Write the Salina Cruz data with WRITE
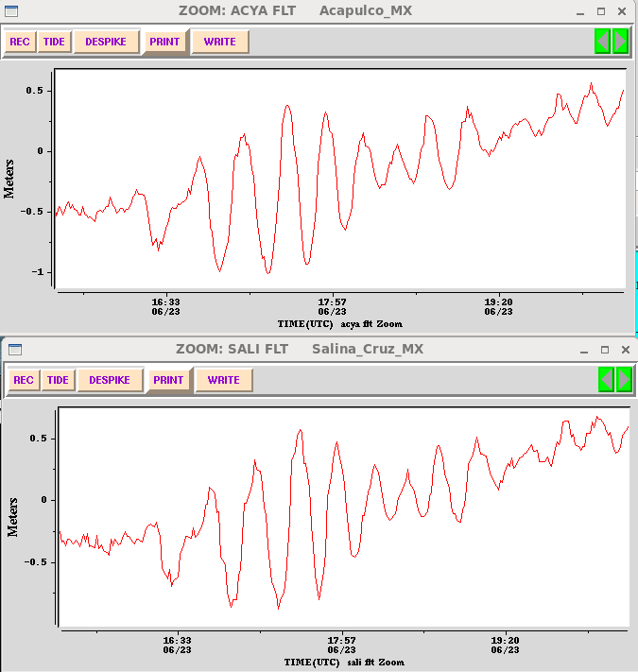638x672 pixels. (223, 381)
